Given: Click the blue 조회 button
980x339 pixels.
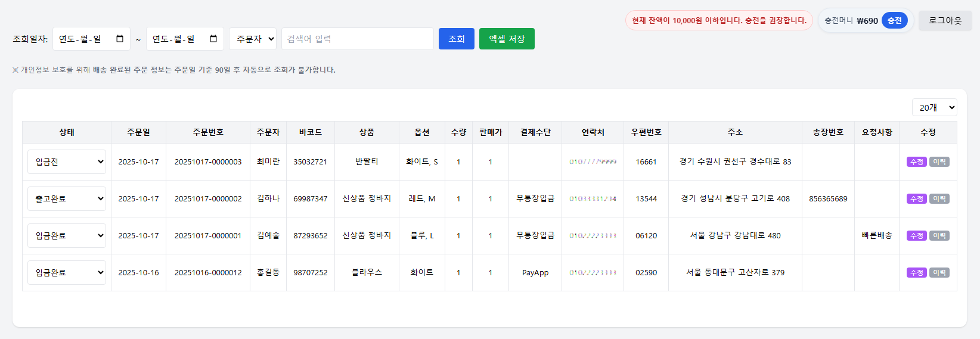Looking at the screenshot, I should tap(457, 39).
